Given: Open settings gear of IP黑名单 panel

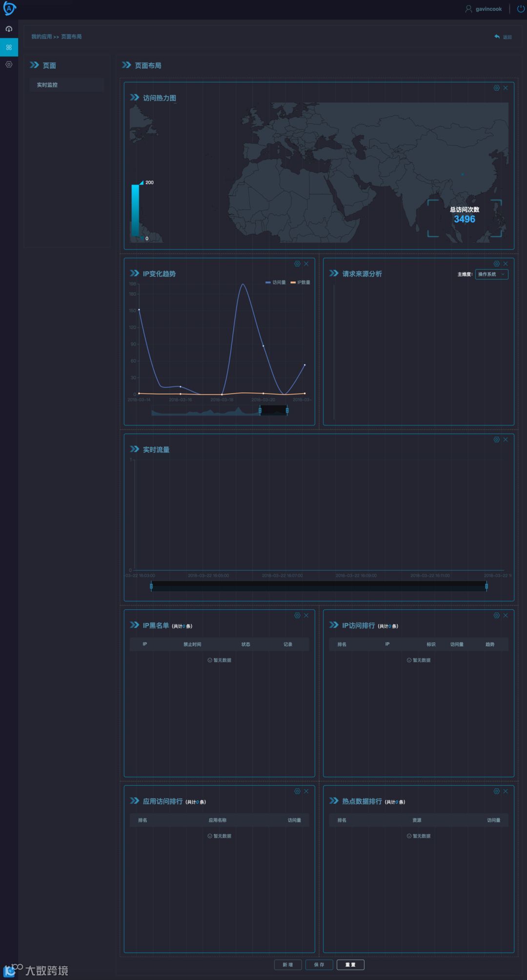Looking at the screenshot, I should 297,615.
